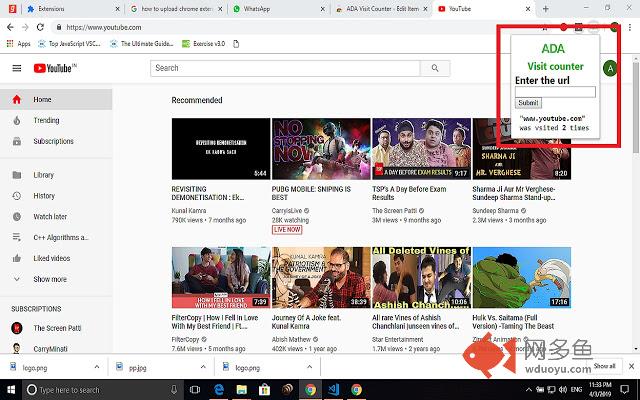This screenshot has width=640, height=400.
Task: Show hidden system tray icons
Action: point(529,390)
